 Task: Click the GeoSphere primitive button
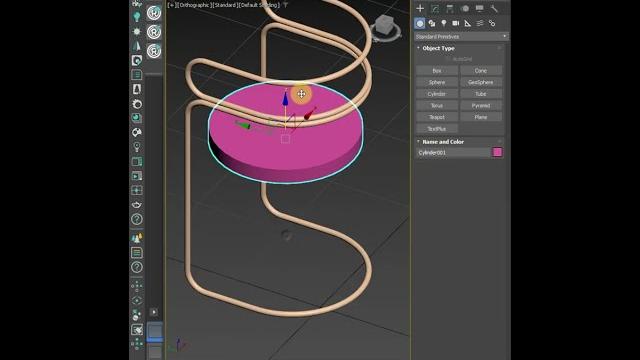pyautogui.click(x=481, y=82)
